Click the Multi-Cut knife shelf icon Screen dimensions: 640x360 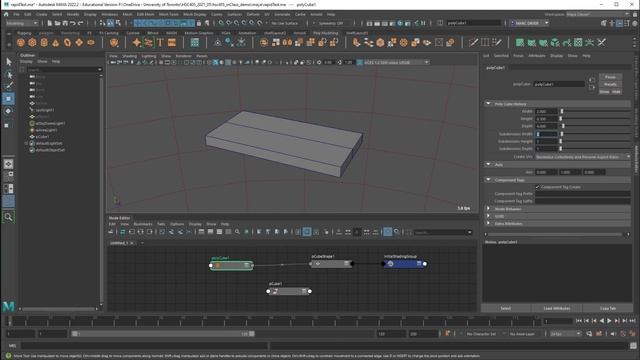[473, 42]
